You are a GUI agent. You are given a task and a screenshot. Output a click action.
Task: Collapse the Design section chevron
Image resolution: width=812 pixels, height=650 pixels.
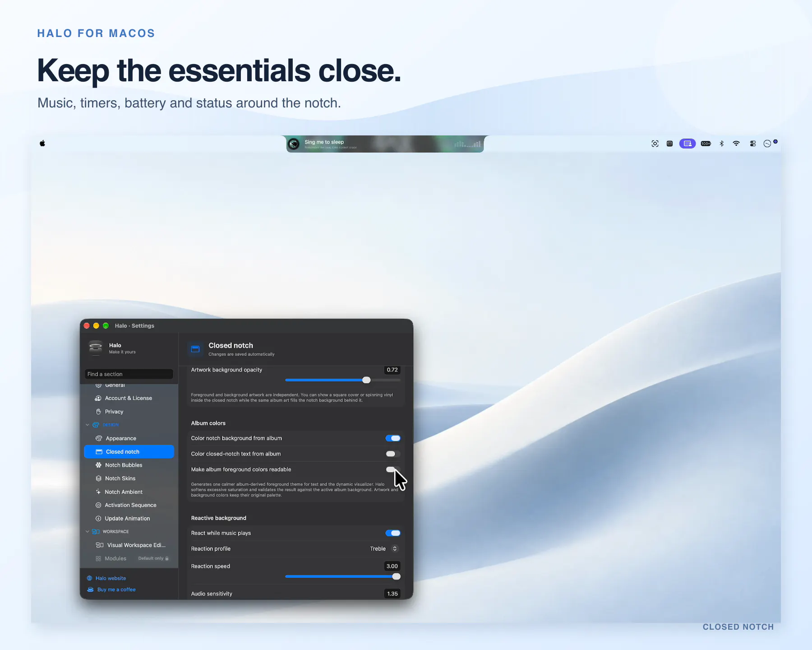tap(88, 425)
